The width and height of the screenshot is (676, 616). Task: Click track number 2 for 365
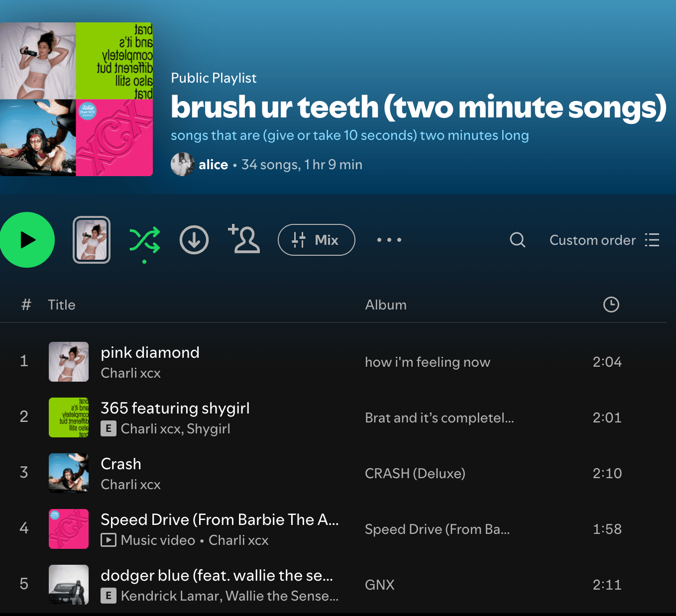click(x=24, y=416)
